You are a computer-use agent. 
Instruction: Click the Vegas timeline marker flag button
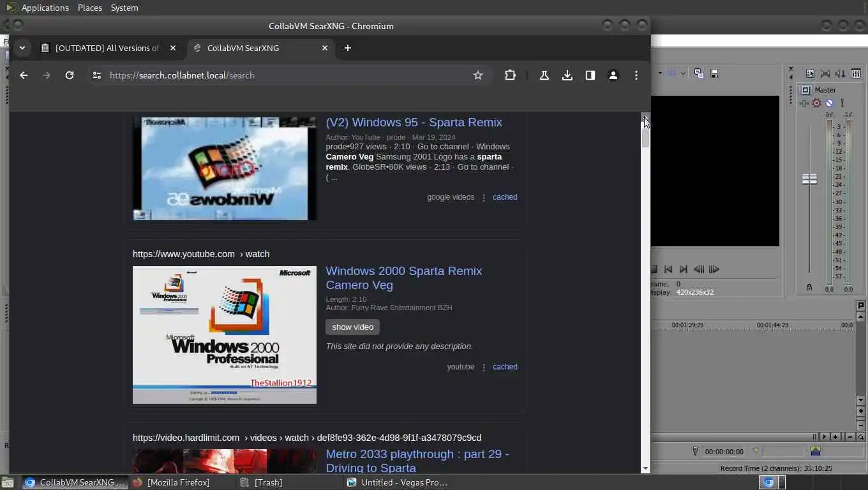(861, 306)
